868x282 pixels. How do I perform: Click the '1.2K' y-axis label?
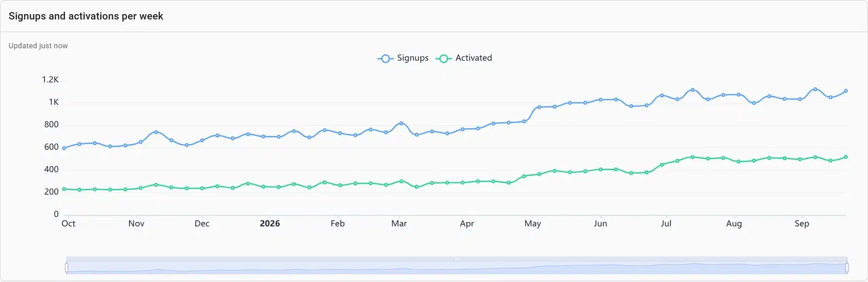pos(50,80)
